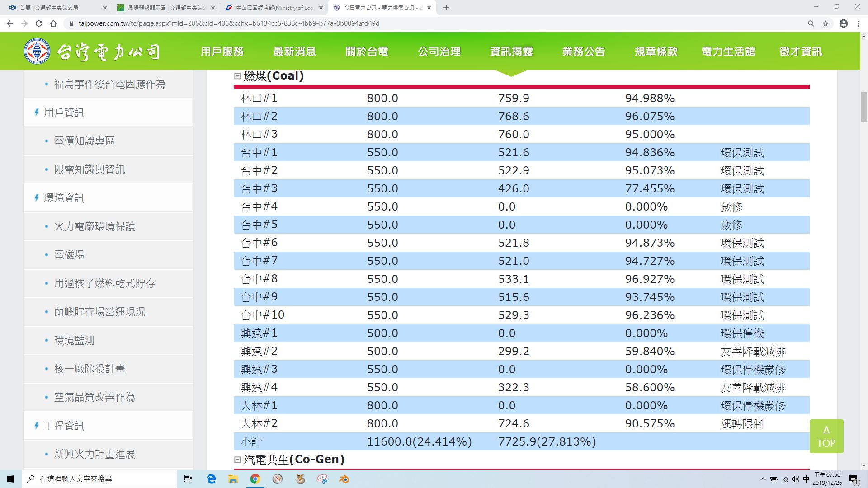Viewport: 868px width, 488px height.
Task: Open the 徵才資訊 menu
Action: 801,52
